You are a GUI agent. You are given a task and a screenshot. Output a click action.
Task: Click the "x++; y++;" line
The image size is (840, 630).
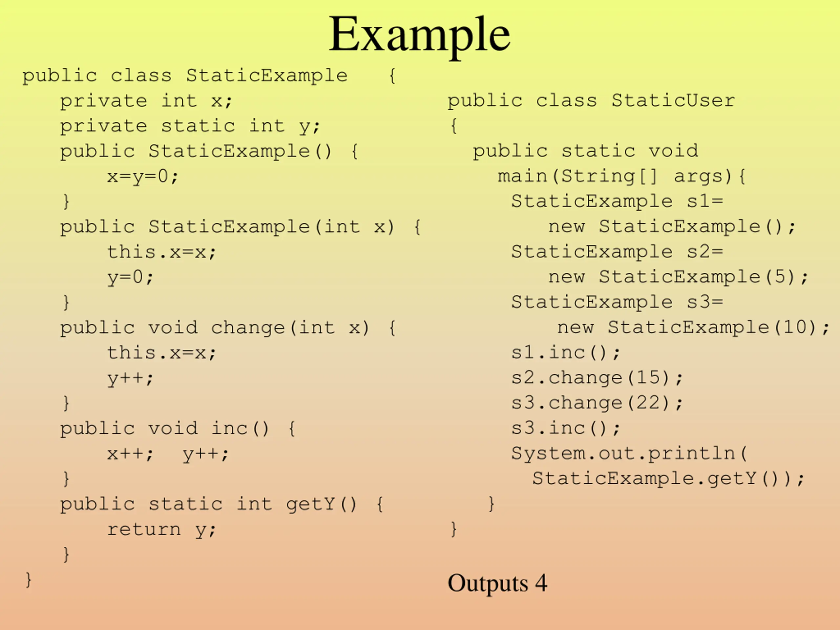pos(167,454)
